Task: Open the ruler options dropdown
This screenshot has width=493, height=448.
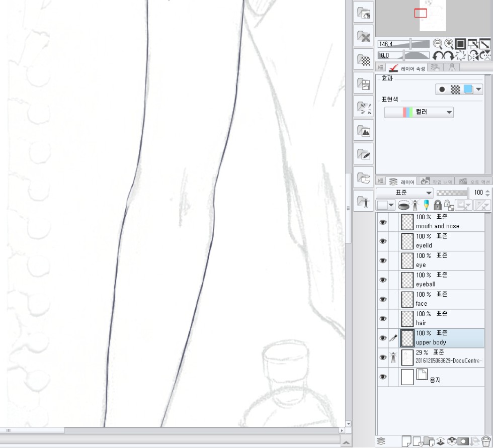Action: 482,206
